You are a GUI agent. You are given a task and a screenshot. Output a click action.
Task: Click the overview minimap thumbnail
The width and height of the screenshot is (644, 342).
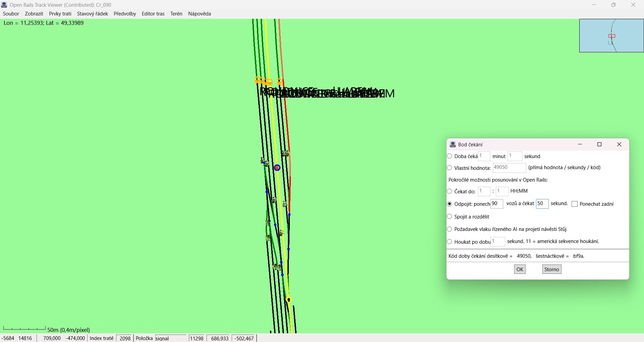coord(611,36)
